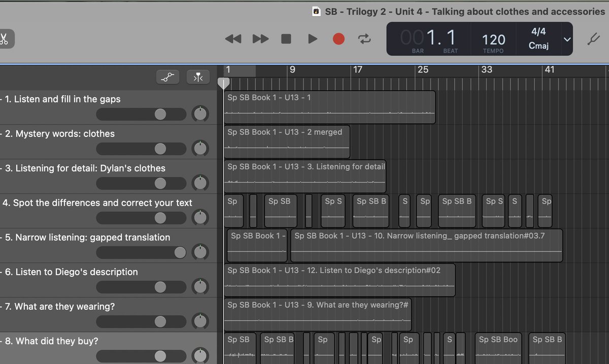Click bar 33 on the ruler

[x=487, y=70]
